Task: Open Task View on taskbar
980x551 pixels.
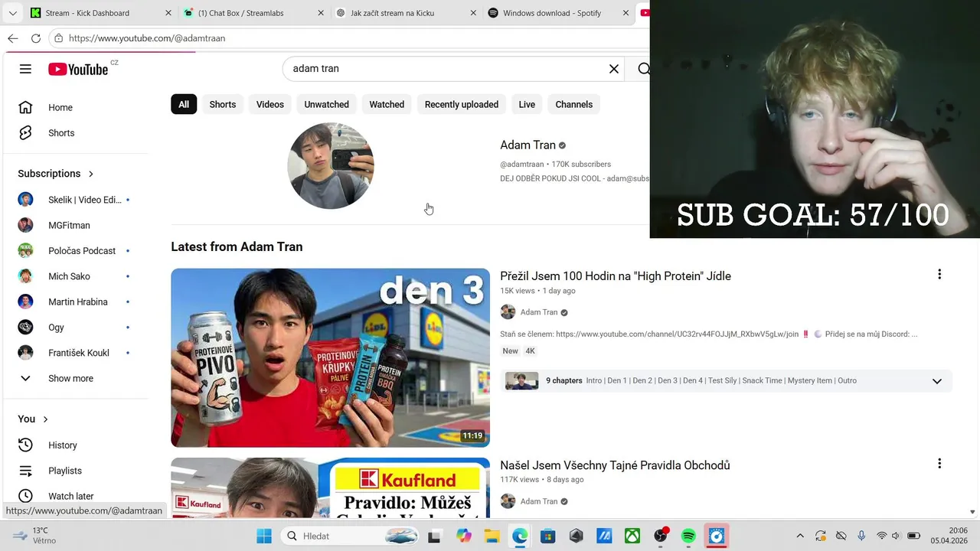Action: [x=434, y=536]
